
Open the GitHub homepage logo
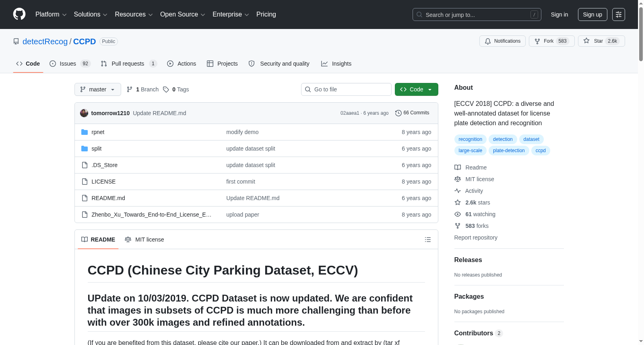(x=19, y=14)
